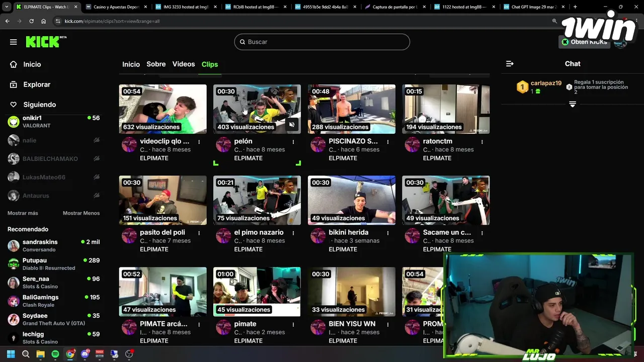
Task: Open Antaurus followed channel
Action: click(x=53, y=196)
